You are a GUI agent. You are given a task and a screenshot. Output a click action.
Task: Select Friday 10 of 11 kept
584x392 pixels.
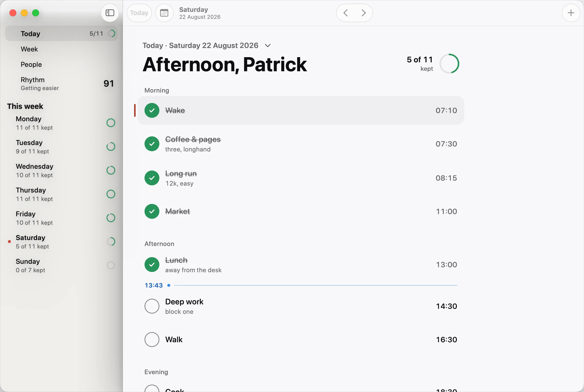click(x=62, y=218)
